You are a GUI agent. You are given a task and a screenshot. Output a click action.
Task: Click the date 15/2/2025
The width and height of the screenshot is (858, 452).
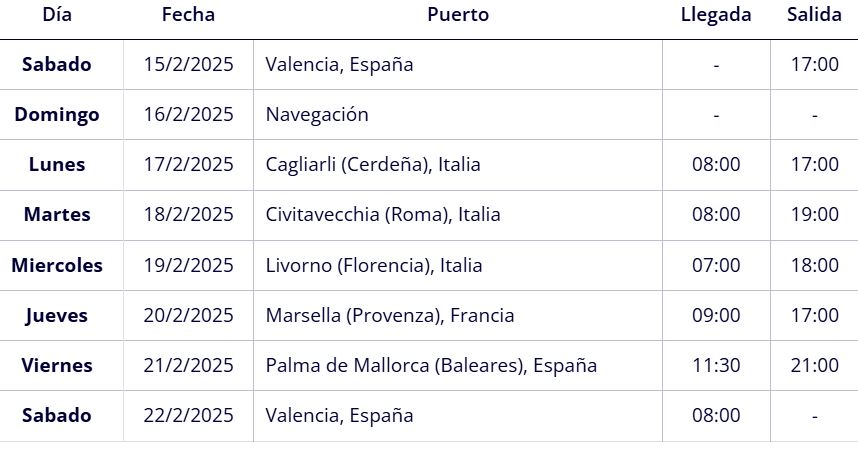pyautogui.click(x=188, y=65)
